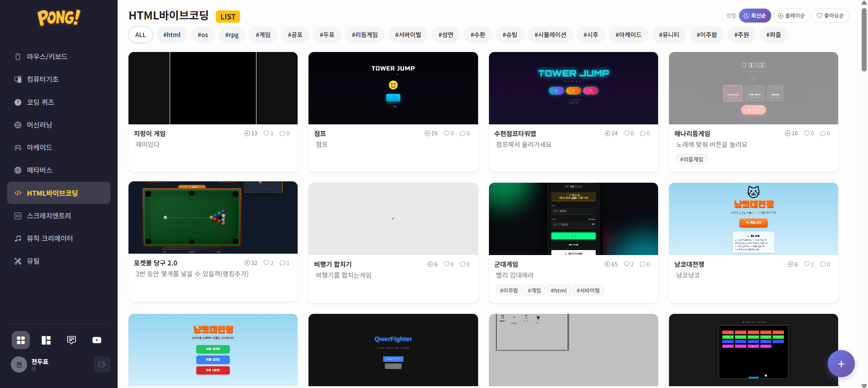Open the brick breaker game thumbnail
Screen dimensions: 868x388
pos(754,350)
